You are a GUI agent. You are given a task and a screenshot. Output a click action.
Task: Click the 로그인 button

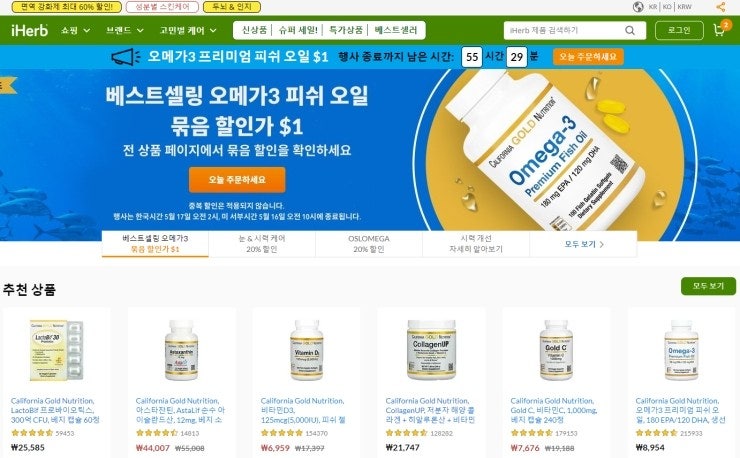point(679,30)
